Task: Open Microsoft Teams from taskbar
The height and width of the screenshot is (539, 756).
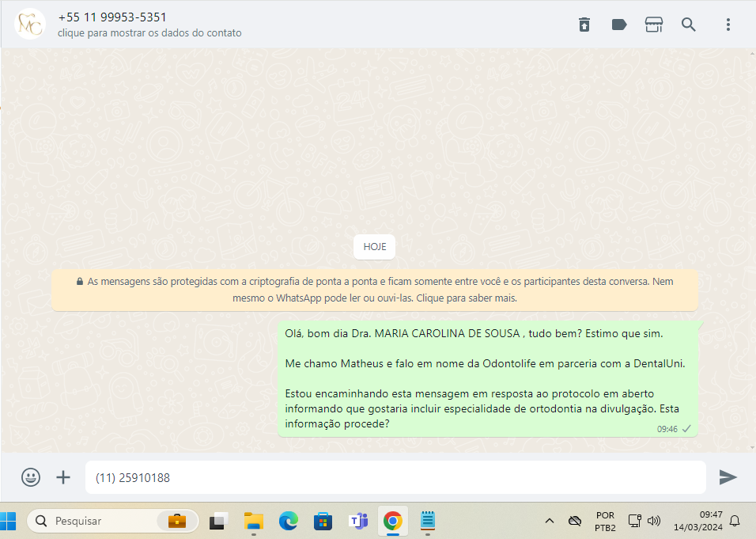Action: click(358, 521)
